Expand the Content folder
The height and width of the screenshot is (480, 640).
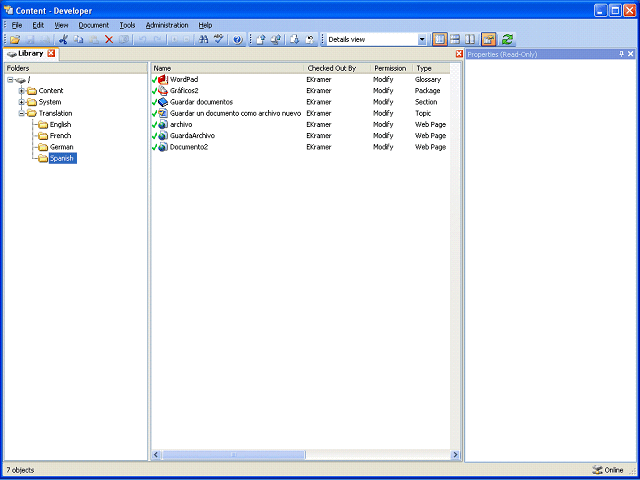click(x=22, y=91)
